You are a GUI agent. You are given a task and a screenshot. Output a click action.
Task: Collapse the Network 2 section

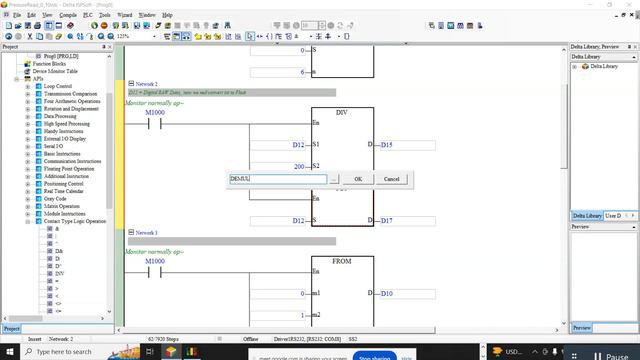click(x=131, y=83)
